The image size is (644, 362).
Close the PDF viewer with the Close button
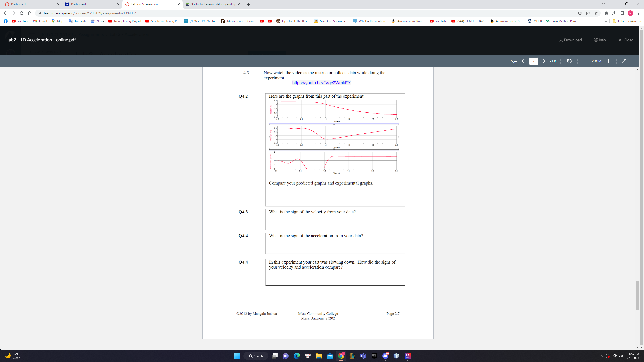[626, 40]
